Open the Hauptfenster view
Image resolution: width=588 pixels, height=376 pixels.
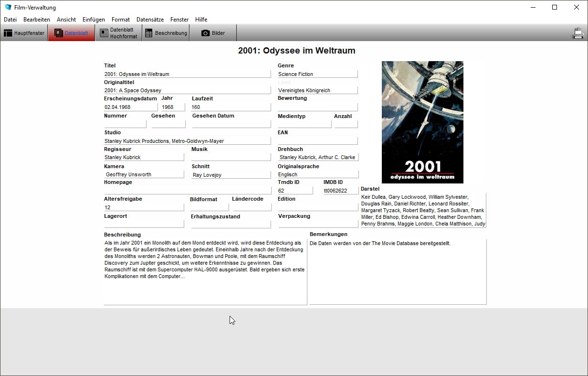tap(24, 33)
